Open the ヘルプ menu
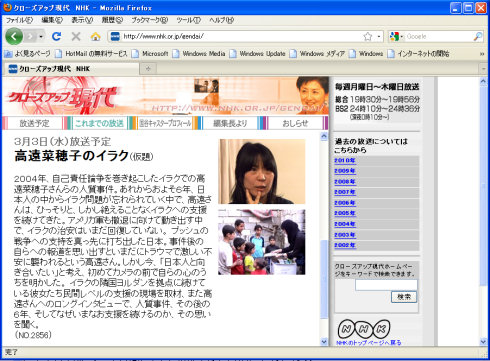The image size is (490, 361). [x=222, y=20]
